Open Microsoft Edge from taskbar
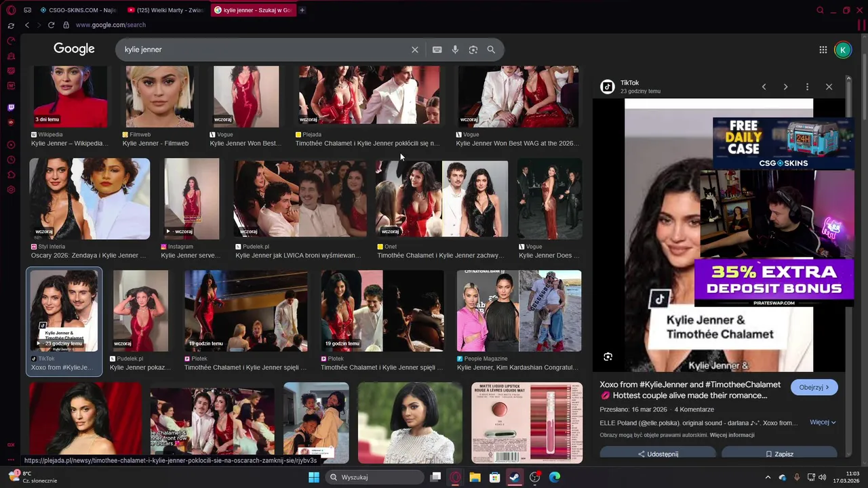The height and width of the screenshot is (488, 868). tap(554, 477)
